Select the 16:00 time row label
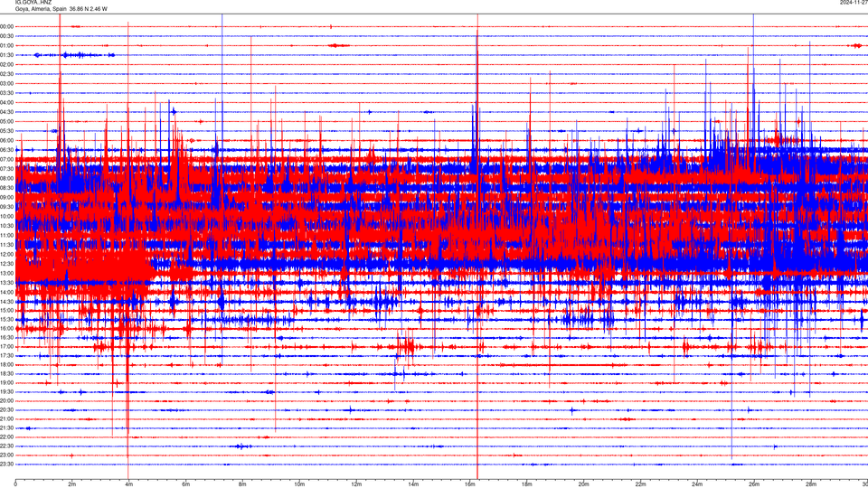The width and height of the screenshot is (868, 488). (6, 328)
